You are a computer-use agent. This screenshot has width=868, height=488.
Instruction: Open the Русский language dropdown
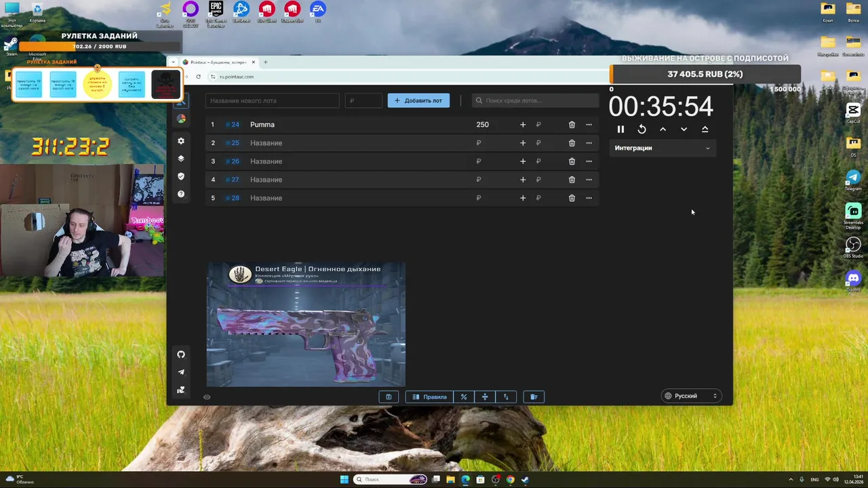click(x=691, y=396)
